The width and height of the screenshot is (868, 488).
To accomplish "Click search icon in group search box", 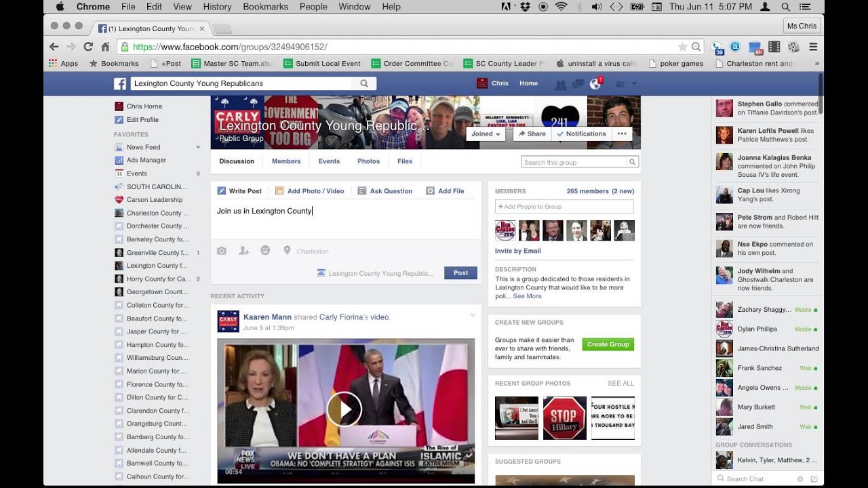I will point(632,162).
